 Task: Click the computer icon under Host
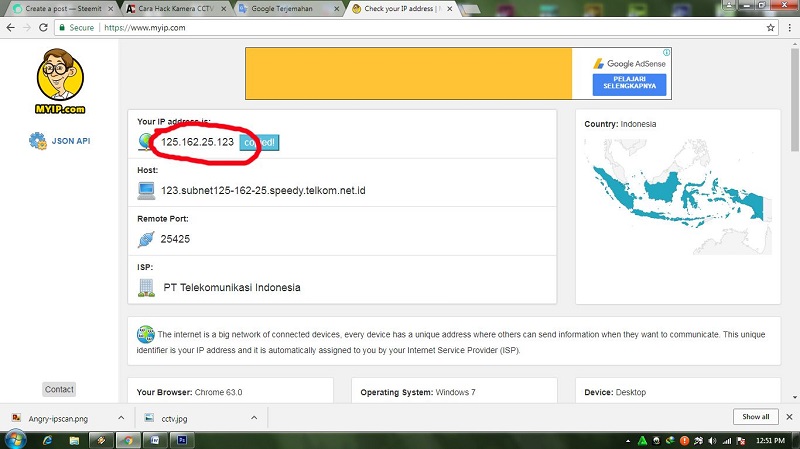[146, 190]
